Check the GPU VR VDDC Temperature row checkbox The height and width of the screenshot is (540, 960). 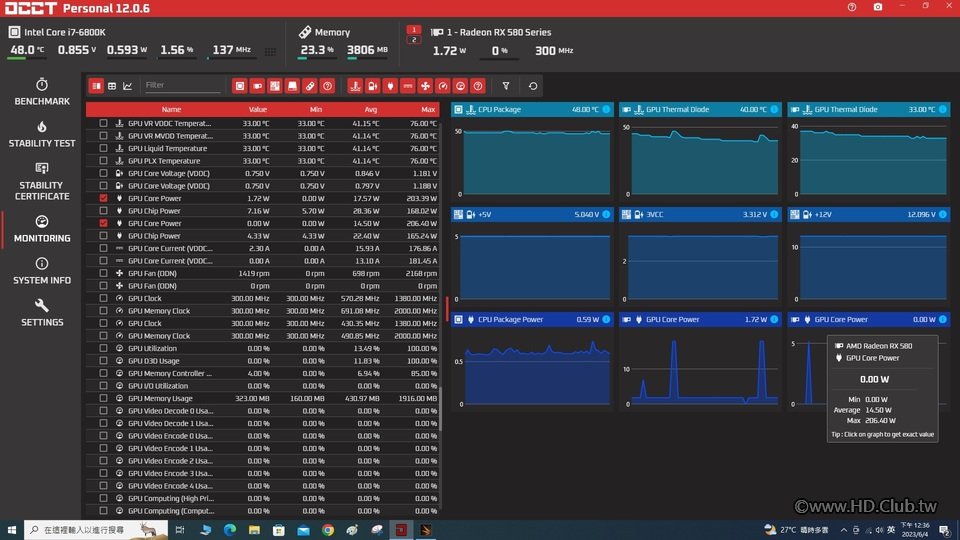click(x=103, y=123)
